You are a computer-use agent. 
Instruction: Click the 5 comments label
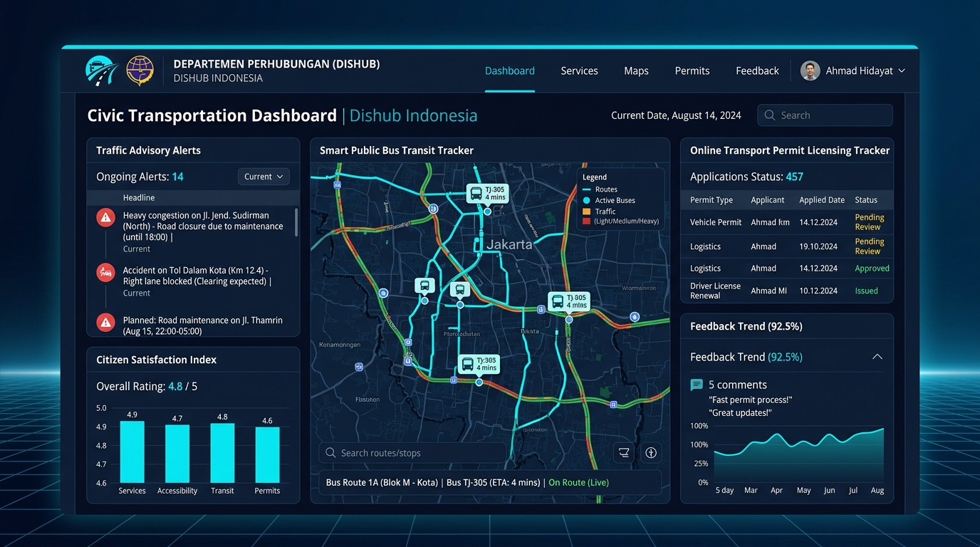(738, 385)
